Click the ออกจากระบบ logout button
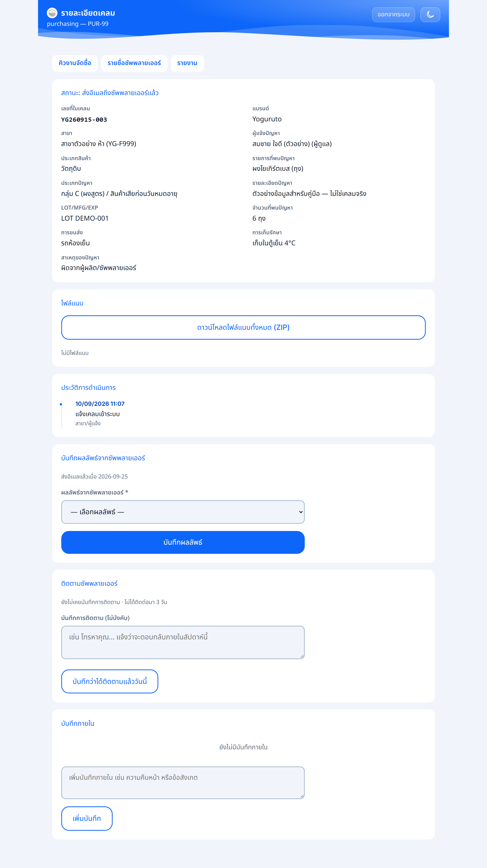This screenshot has width=487, height=868. pos(393,14)
